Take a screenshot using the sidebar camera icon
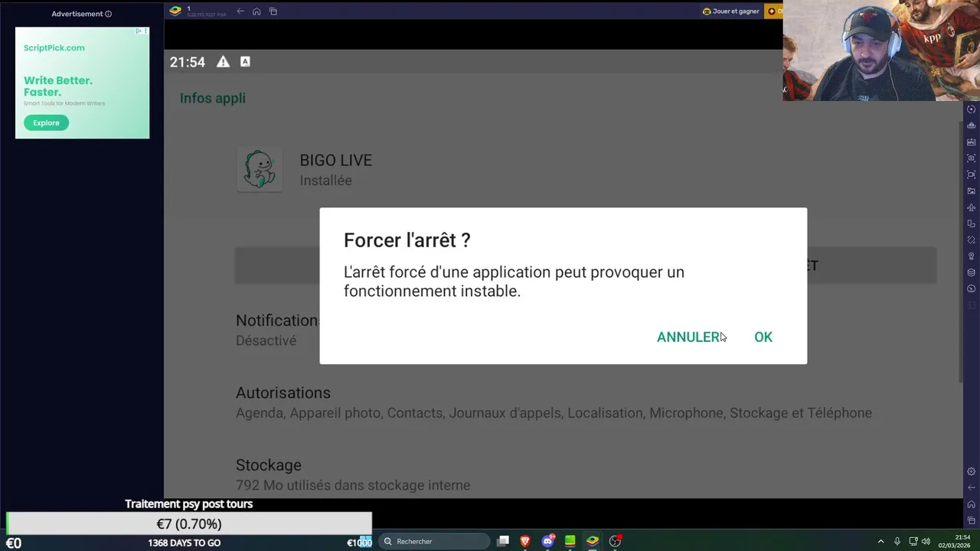 coord(971,158)
